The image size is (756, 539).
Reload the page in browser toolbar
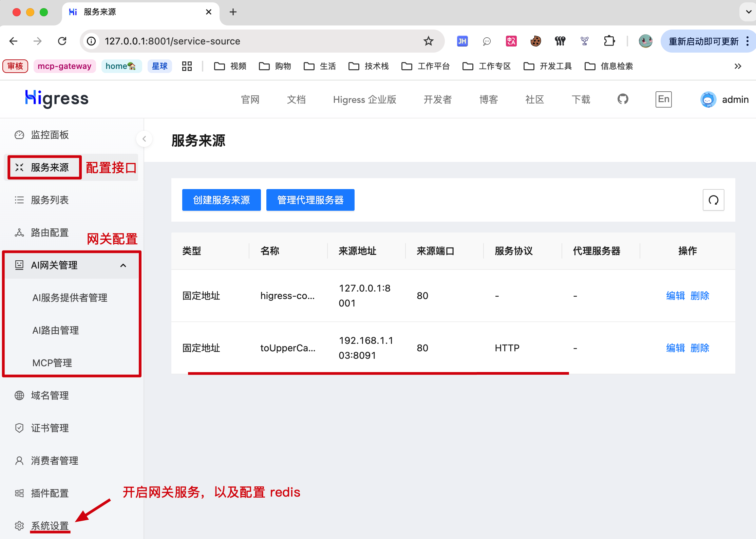[x=62, y=41]
